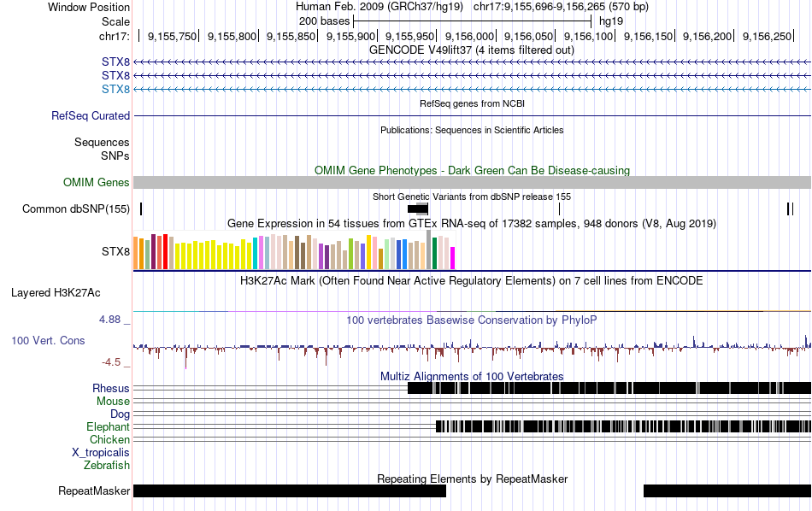The image size is (812, 511).
Task: Click the magenta bar in GTEx chart
Action: click(452, 258)
